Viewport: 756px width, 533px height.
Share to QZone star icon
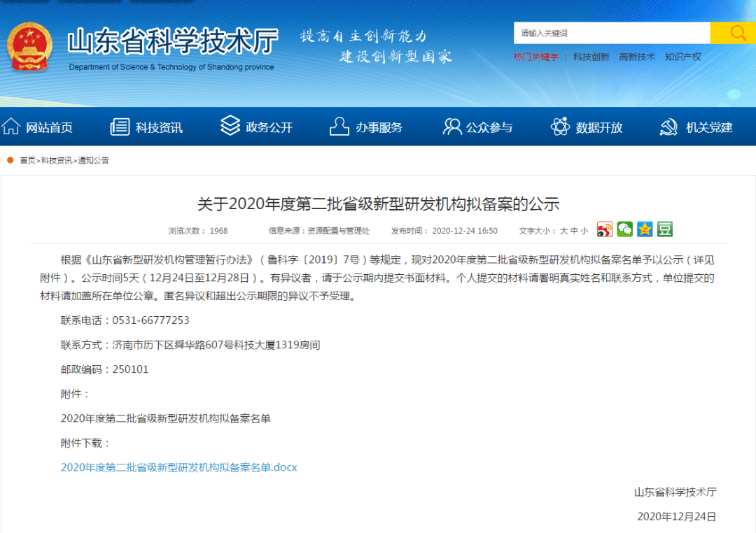point(645,229)
